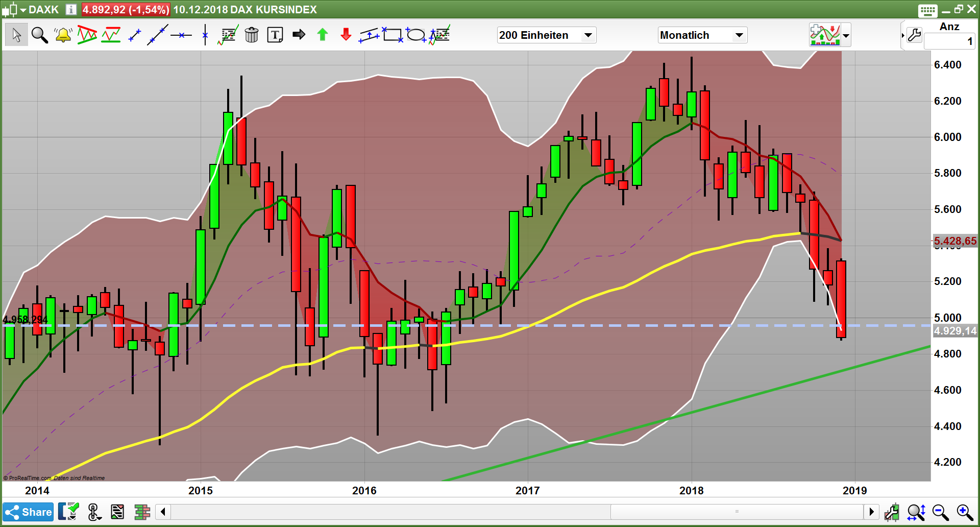Open the Fibonacci lines chart tool
The height and width of the screenshot is (527, 980).
coord(228,35)
